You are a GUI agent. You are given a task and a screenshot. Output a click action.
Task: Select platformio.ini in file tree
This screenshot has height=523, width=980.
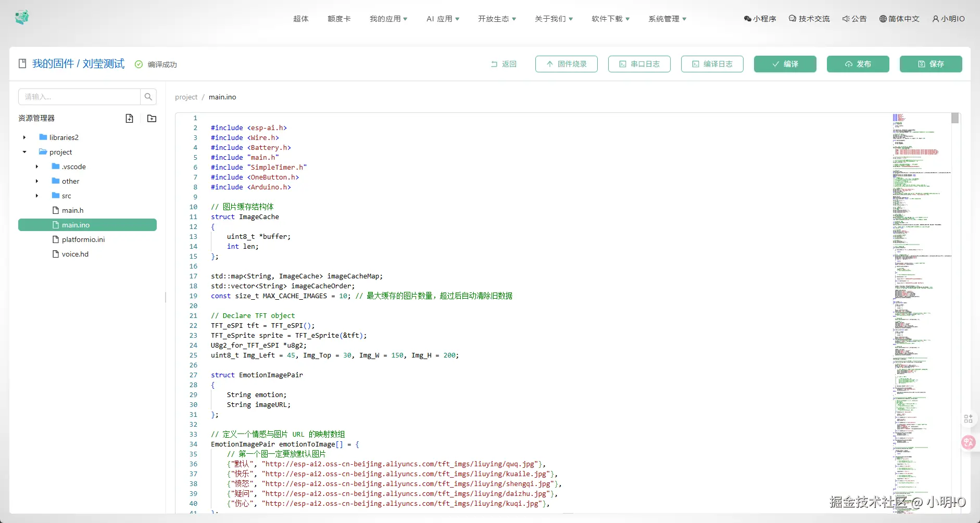tap(83, 239)
